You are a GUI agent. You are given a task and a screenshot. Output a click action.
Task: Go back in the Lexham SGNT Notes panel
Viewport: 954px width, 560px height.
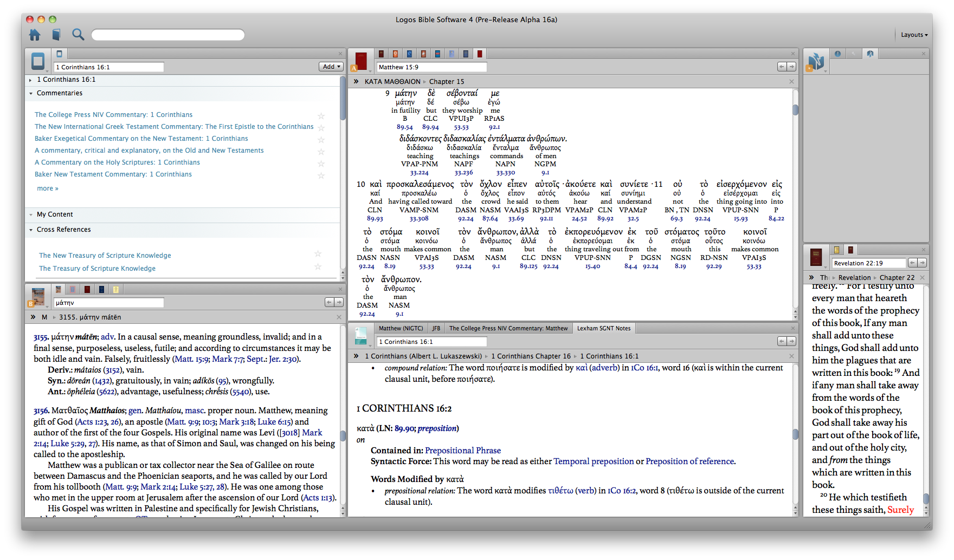(x=782, y=341)
